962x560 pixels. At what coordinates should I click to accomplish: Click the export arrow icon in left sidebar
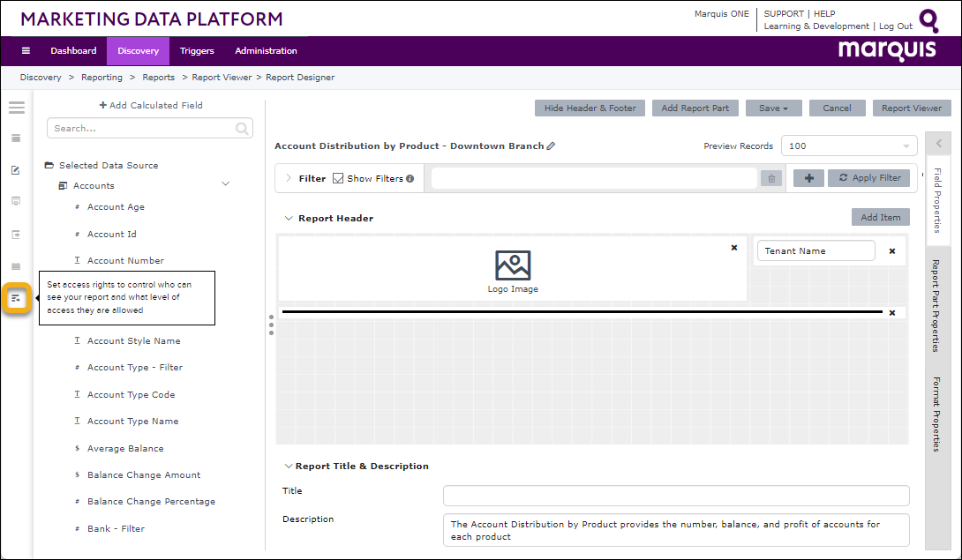click(16, 235)
